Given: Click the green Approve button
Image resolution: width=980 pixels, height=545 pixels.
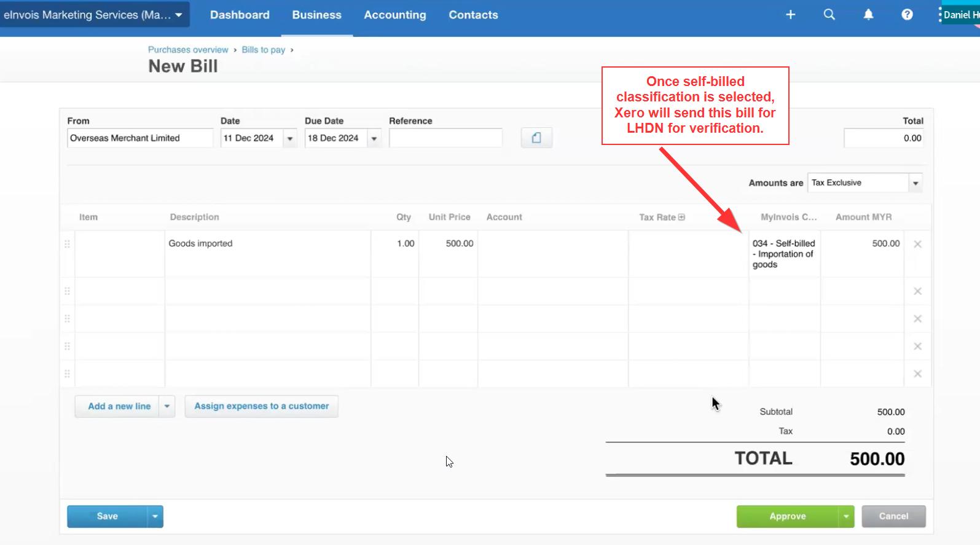Looking at the screenshot, I should [x=788, y=516].
